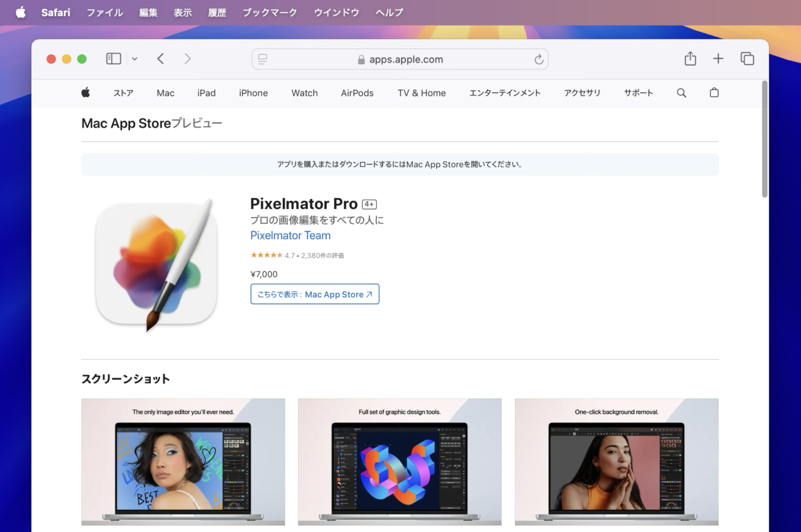Viewport: 801px width, 532px height.
Task: Click the 4+ age rating badge
Action: tap(369, 205)
